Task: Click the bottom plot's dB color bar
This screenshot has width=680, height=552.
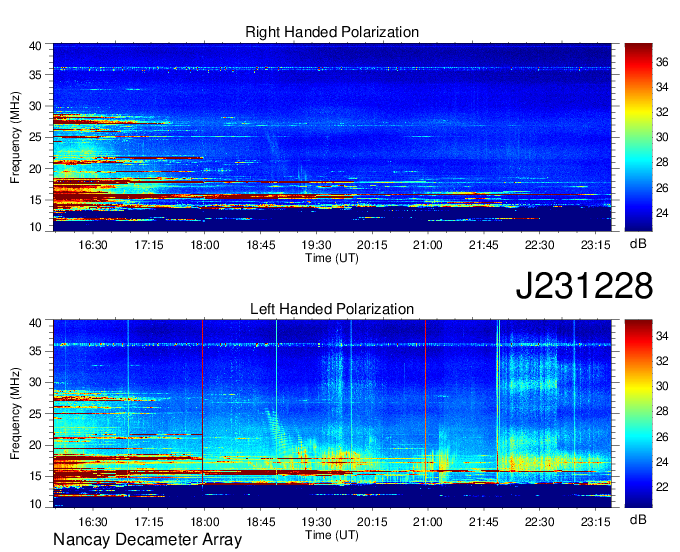Action: tap(638, 414)
